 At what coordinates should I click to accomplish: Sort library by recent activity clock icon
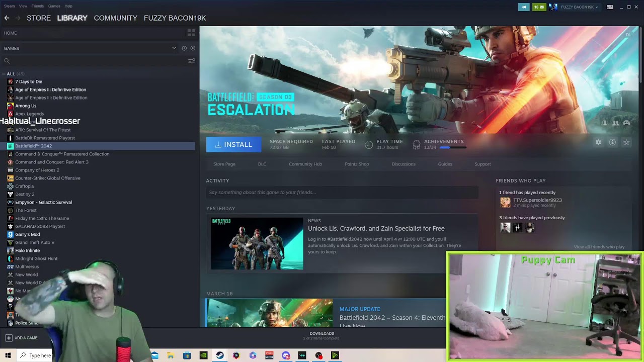[x=184, y=48]
